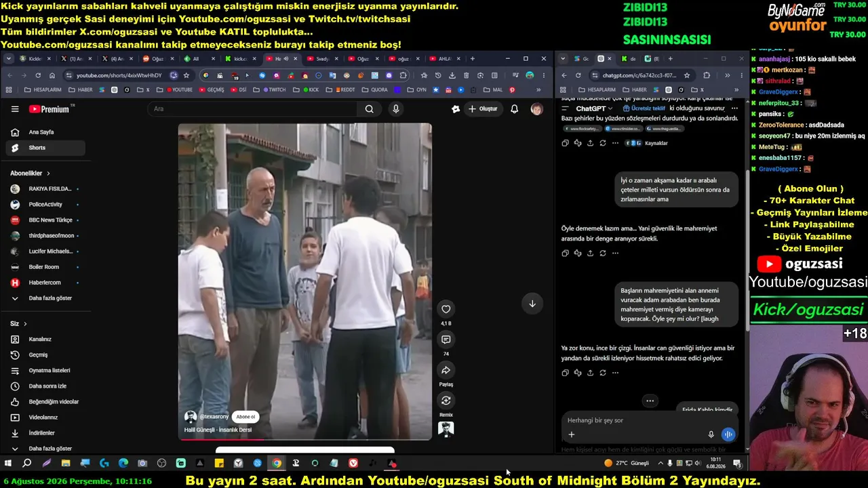Open Chrome from the taskbar
This screenshot has height=488, width=868.
click(x=277, y=464)
